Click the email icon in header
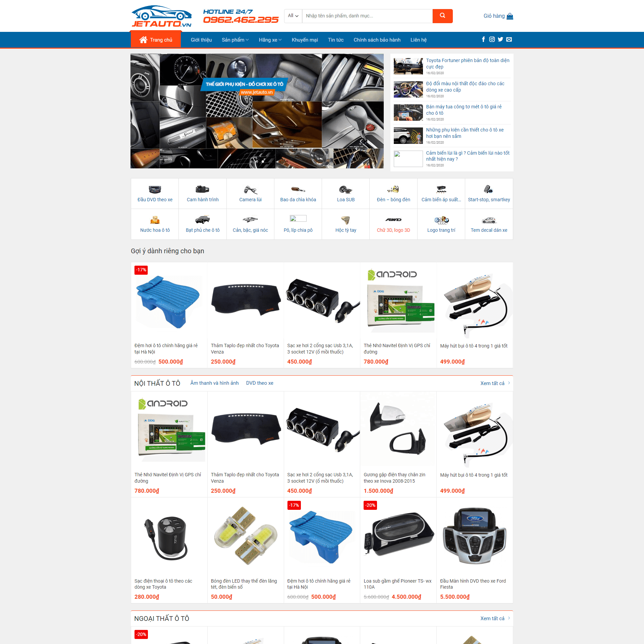Viewport: 644px width, 644px height. point(509,40)
